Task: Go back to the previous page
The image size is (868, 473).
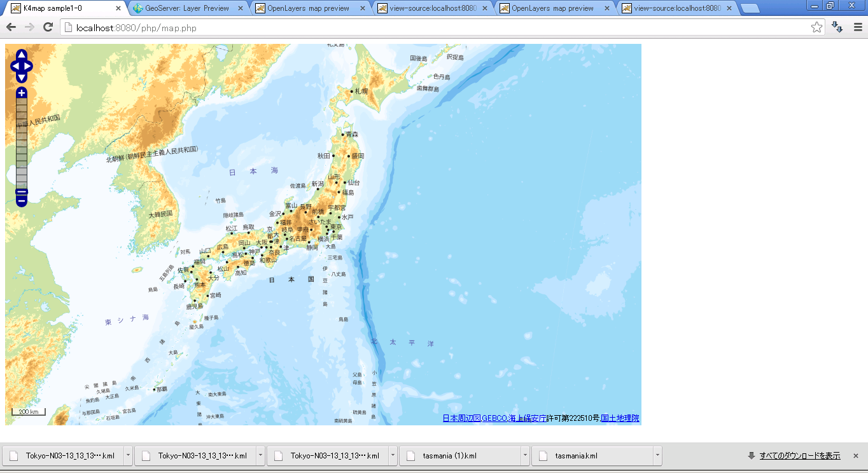Action: (11, 27)
